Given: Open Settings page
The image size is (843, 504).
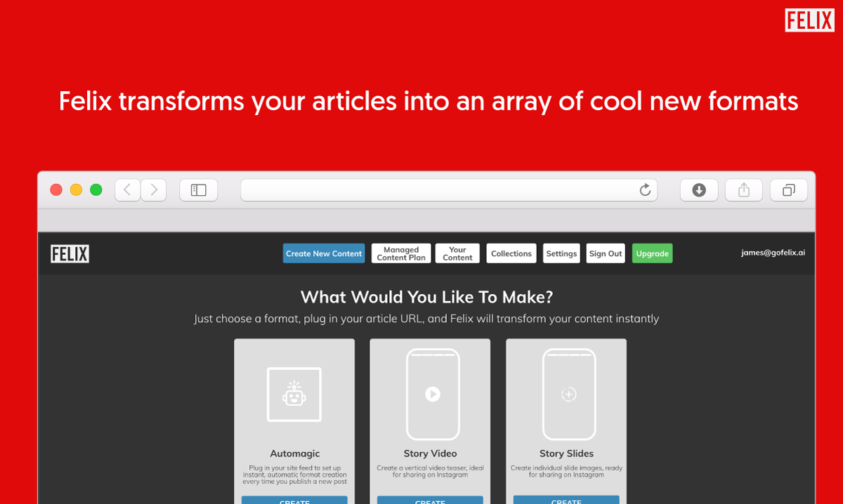Looking at the screenshot, I should click(x=561, y=253).
